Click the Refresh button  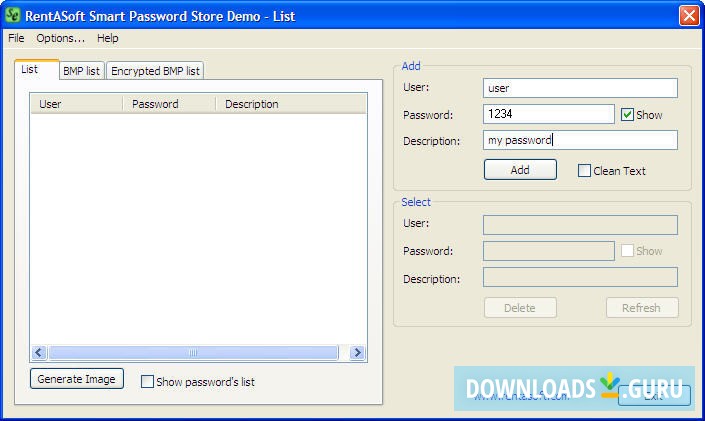[x=642, y=308]
